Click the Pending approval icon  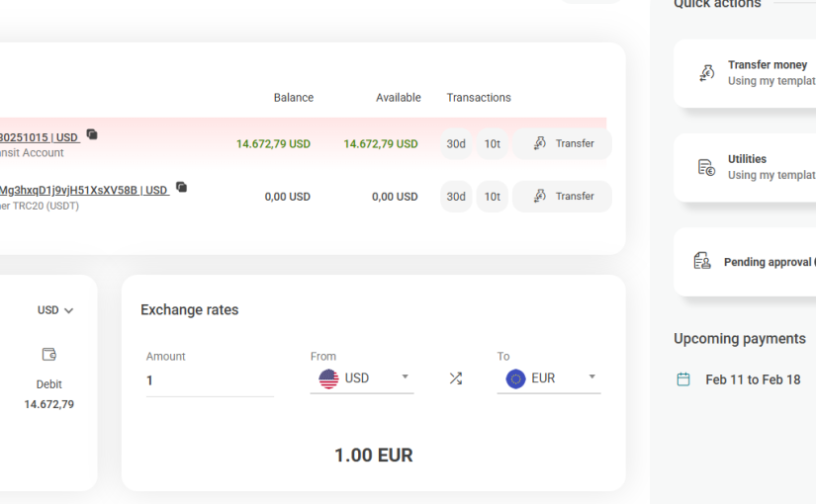tap(702, 261)
